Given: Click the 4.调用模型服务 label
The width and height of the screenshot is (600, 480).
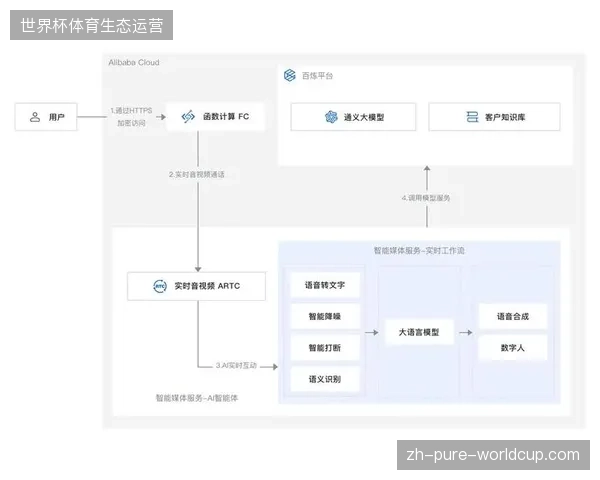Looking at the screenshot, I should pyautogui.click(x=426, y=198).
